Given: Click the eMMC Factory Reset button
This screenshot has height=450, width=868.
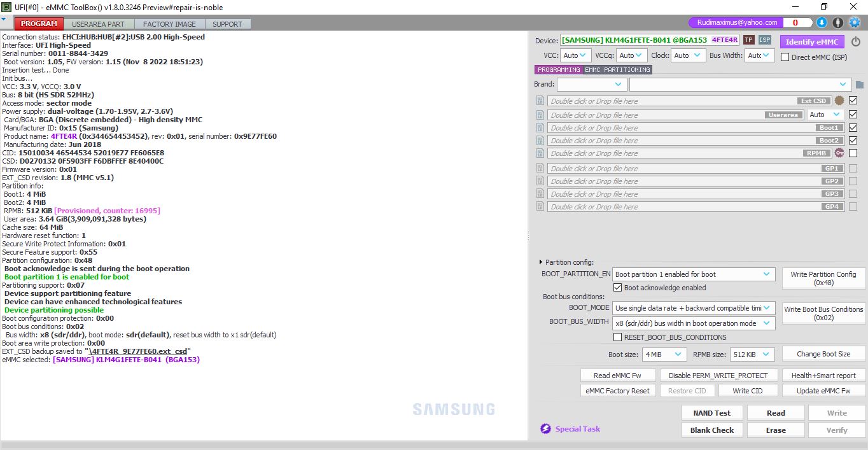Looking at the screenshot, I should [617, 391].
